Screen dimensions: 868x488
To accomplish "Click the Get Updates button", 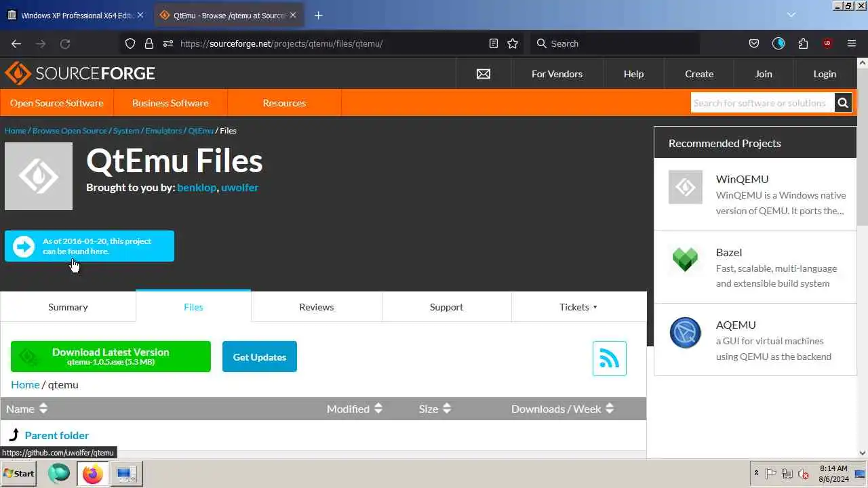I will (x=260, y=357).
